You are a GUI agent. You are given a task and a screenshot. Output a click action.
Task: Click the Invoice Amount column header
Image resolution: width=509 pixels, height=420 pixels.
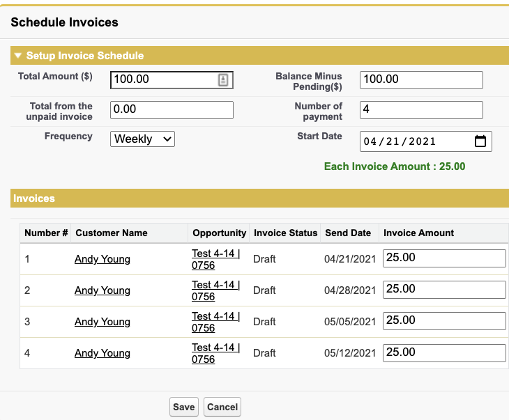click(x=418, y=233)
